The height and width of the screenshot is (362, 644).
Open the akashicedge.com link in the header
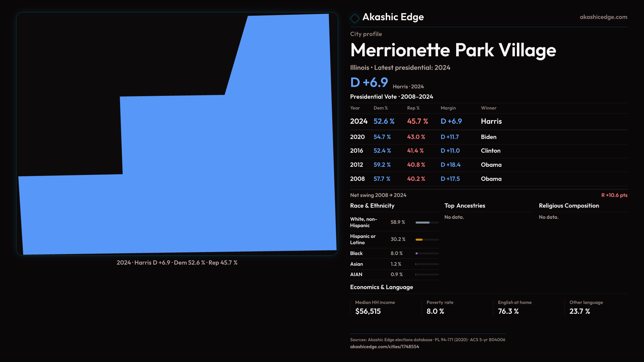603,17
